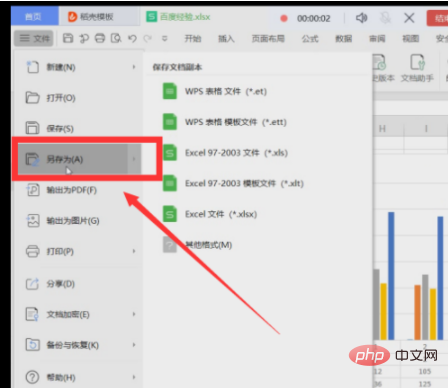
Task: Click the history version ribbon icon
Action: 383,69
